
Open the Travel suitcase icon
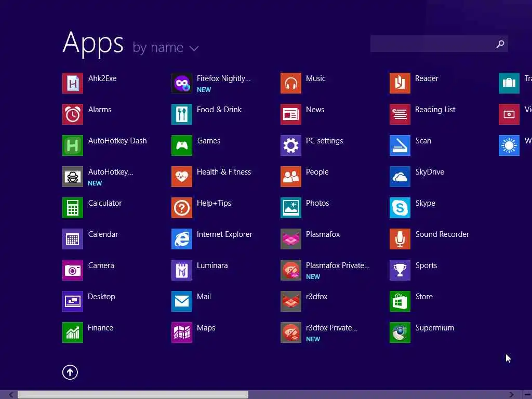point(509,83)
